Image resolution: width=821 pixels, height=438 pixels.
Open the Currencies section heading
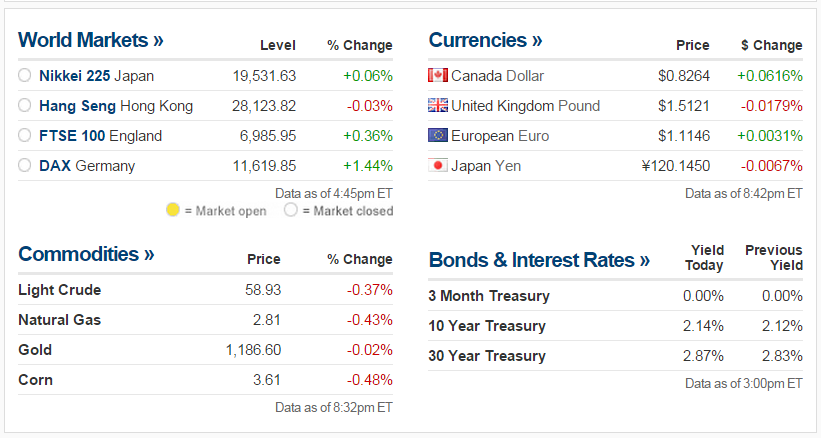tap(485, 41)
